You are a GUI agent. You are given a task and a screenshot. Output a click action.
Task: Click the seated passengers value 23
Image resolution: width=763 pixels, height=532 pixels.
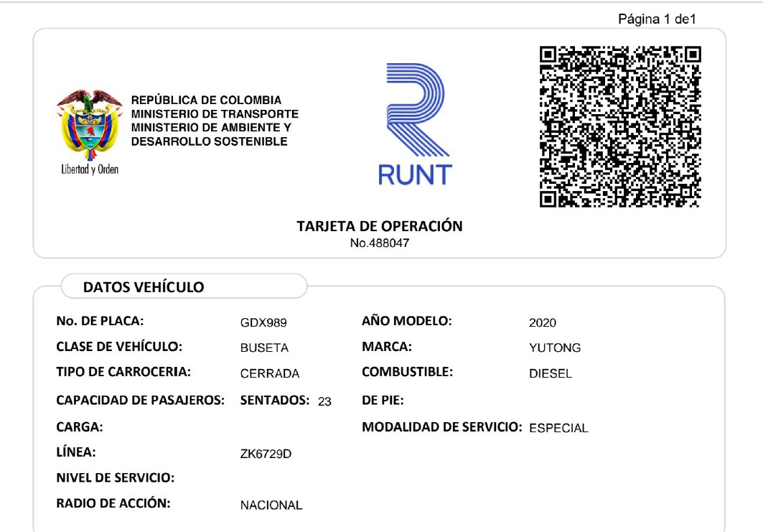(x=324, y=401)
